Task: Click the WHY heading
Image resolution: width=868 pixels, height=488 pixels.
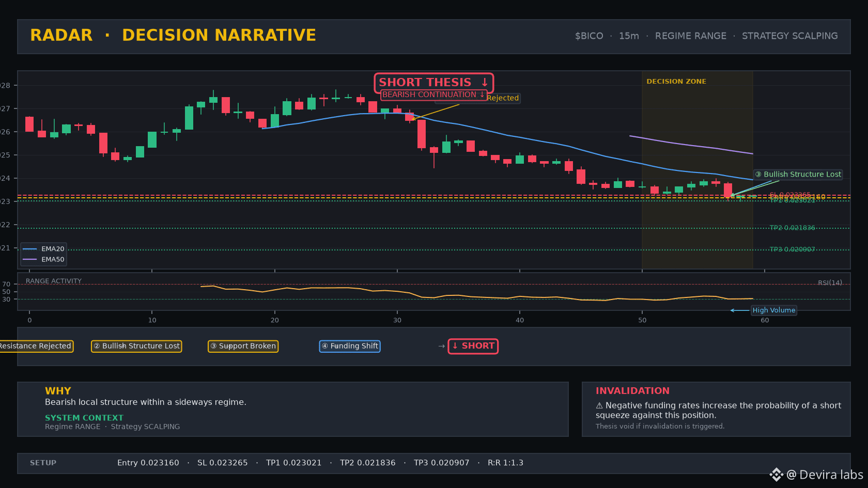Action: coord(58,391)
